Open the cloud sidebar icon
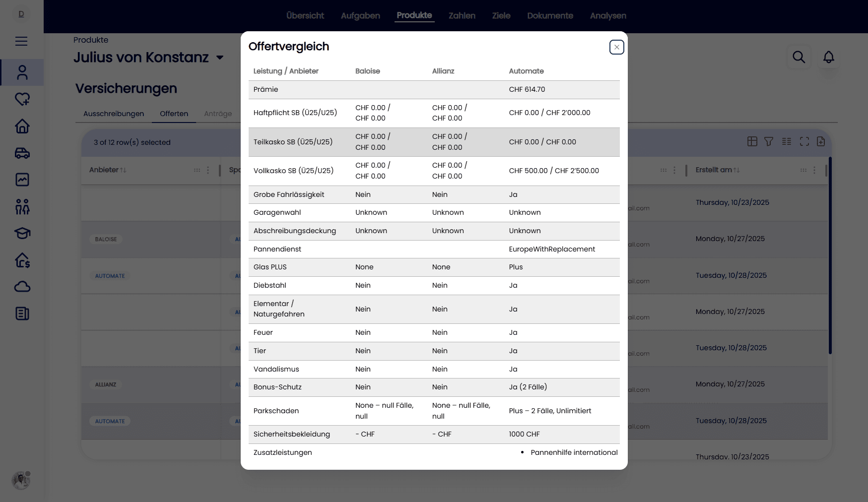 click(x=22, y=287)
